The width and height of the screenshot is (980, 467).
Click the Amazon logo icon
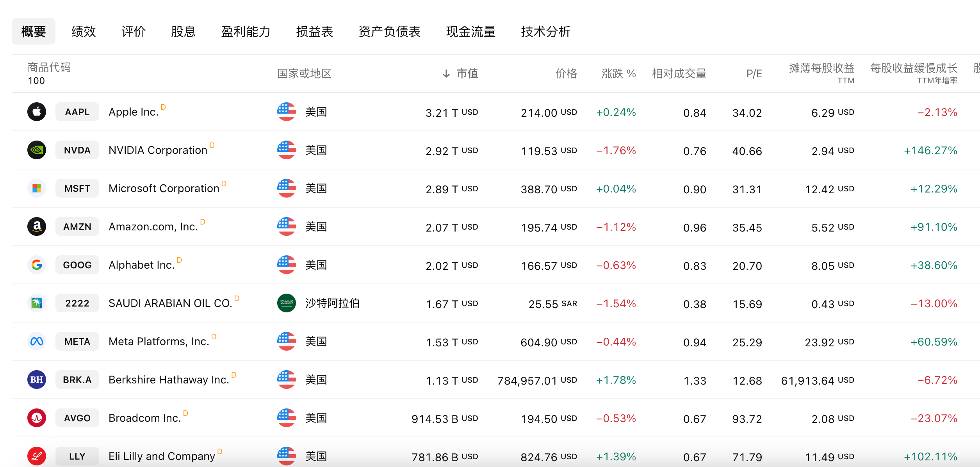(x=37, y=227)
